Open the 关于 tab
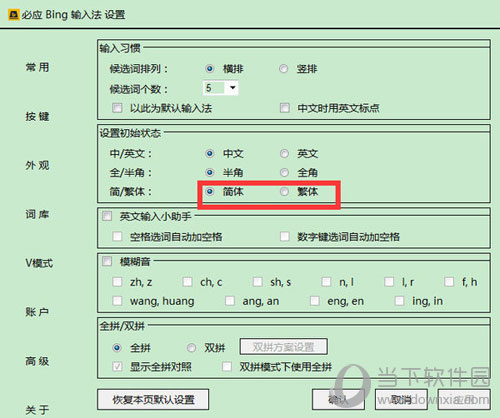 (x=37, y=410)
